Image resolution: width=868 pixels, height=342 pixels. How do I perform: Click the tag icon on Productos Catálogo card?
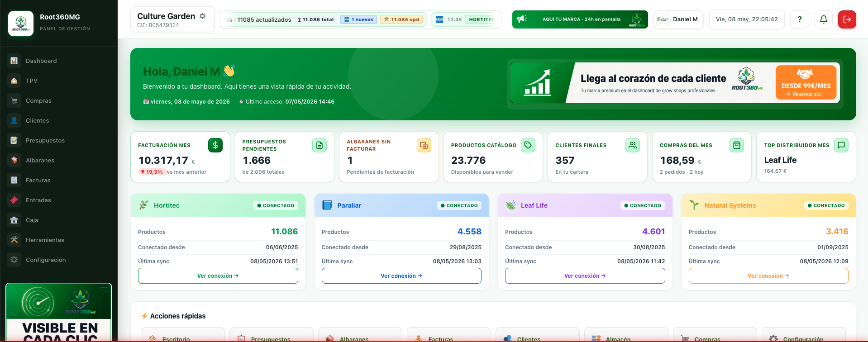point(528,145)
